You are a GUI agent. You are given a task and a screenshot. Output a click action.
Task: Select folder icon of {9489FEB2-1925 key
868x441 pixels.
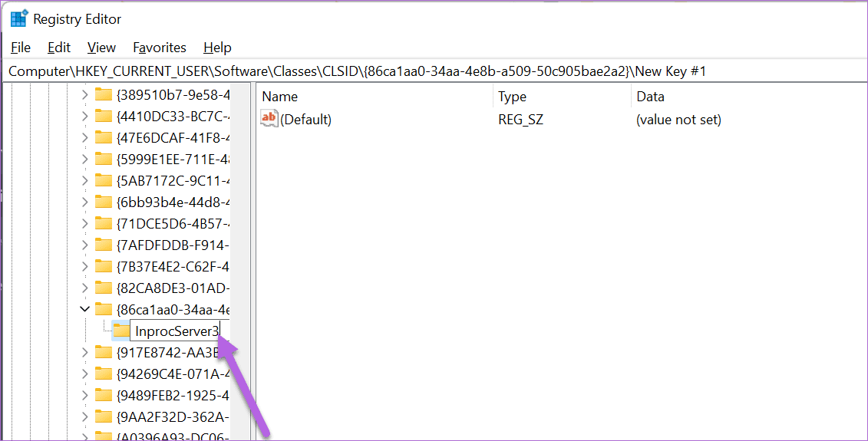(104, 395)
